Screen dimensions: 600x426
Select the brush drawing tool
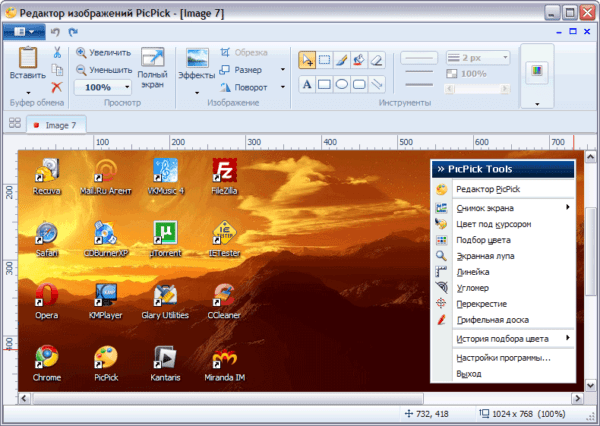click(342, 60)
